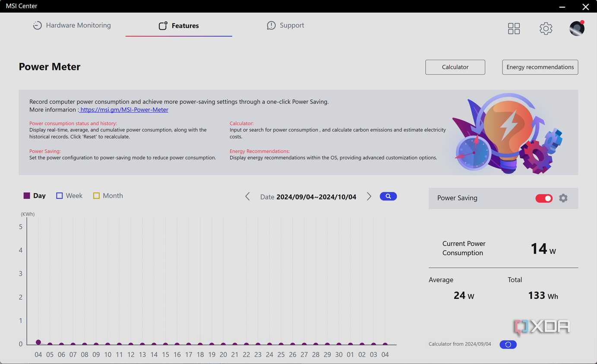Click the 133 Wh total value
This screenshot has height=364, width=597.
click(x=543, y=296)
